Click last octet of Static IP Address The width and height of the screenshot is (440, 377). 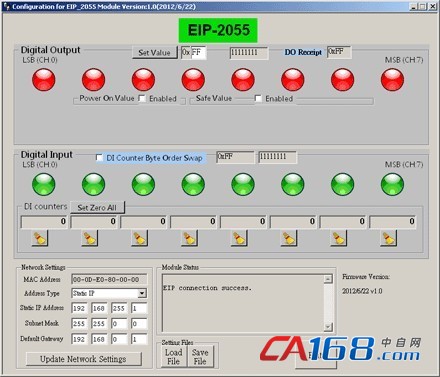tap(139, 308)
